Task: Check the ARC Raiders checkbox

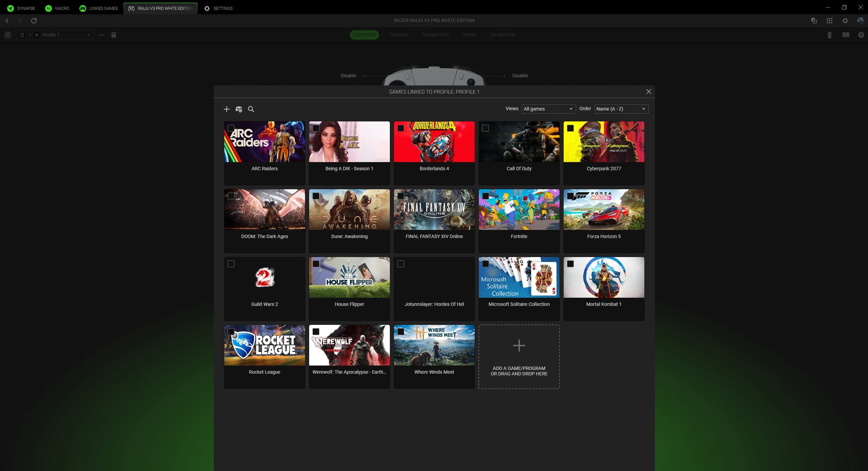Action: point(231,128)
